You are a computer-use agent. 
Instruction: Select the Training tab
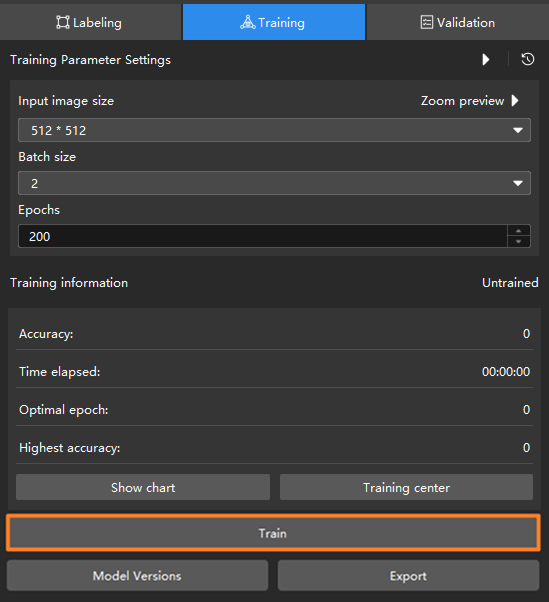pos(274,22)
